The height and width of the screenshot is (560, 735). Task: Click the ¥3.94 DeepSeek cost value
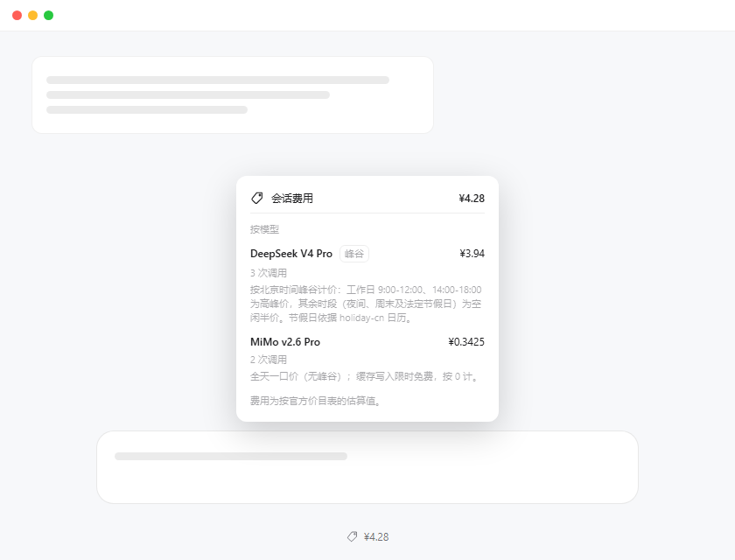[x=472, y=254]
